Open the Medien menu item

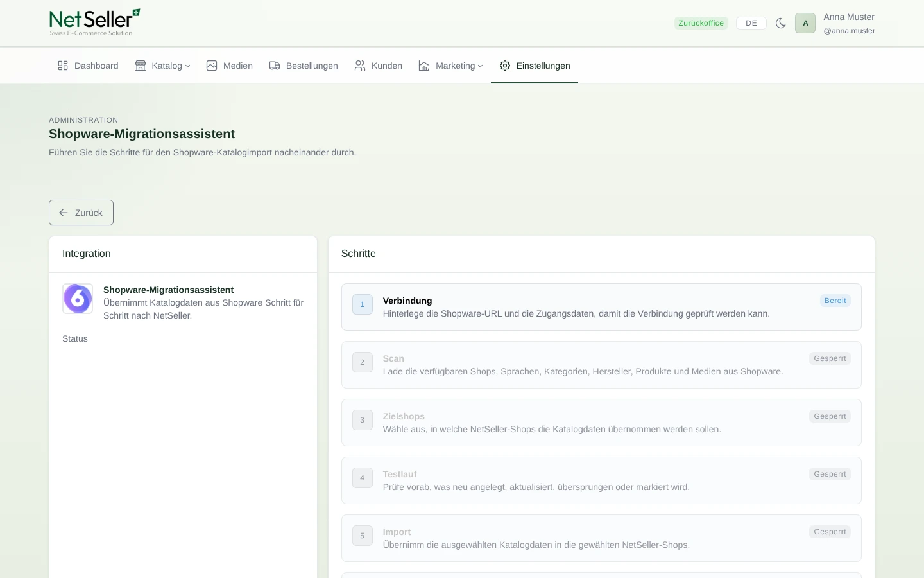click(x=230, y=66)
